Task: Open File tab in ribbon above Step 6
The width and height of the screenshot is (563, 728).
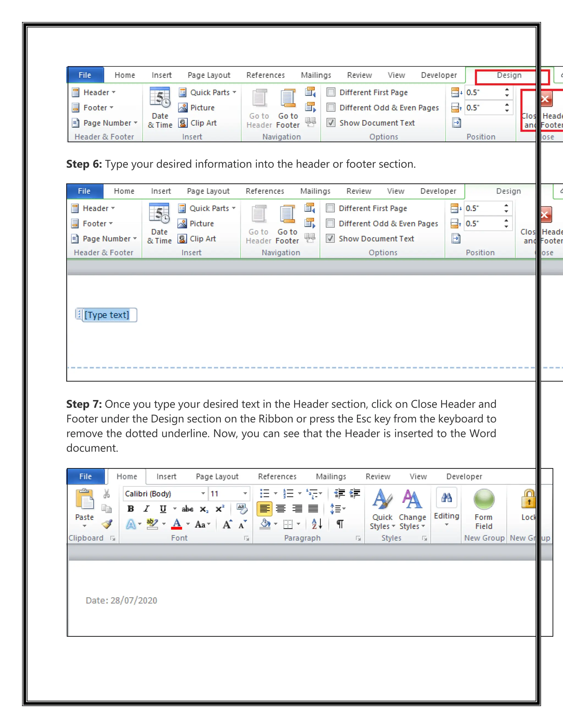Action: [x=85, y=75]
